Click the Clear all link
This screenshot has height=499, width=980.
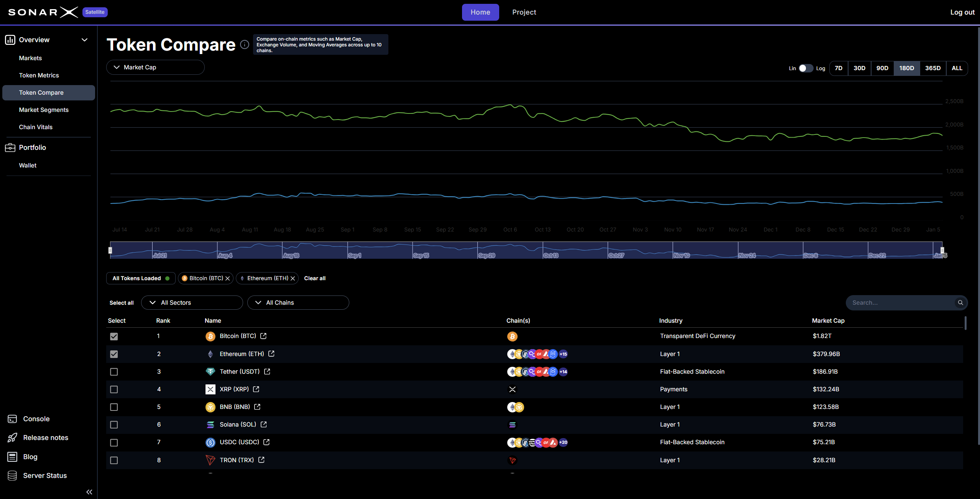[314, 278]
